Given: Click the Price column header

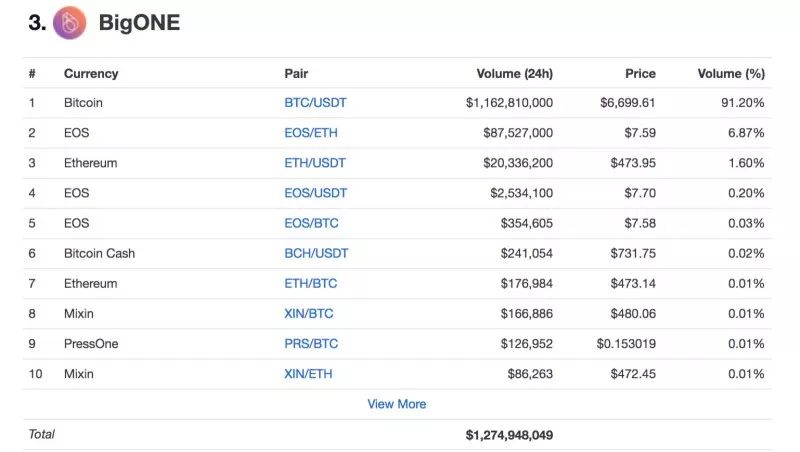Looking at the screenshot, I should (x=640, y=73).
